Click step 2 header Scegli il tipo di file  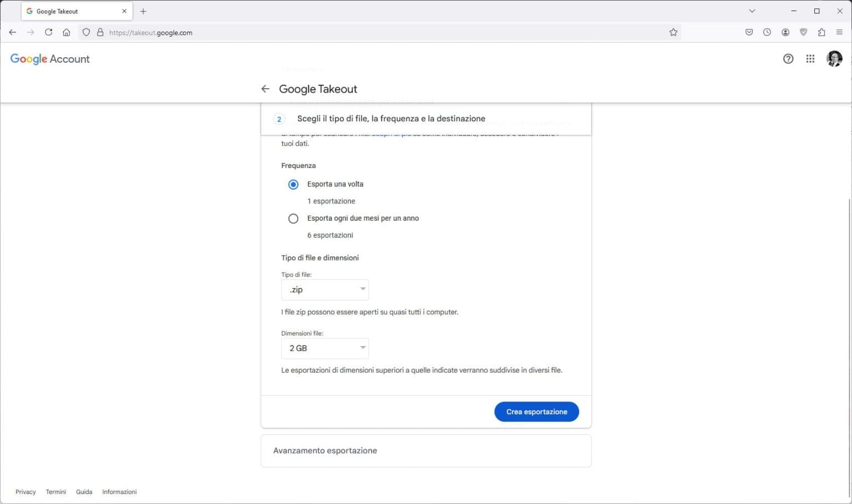[x=426, y=119]
